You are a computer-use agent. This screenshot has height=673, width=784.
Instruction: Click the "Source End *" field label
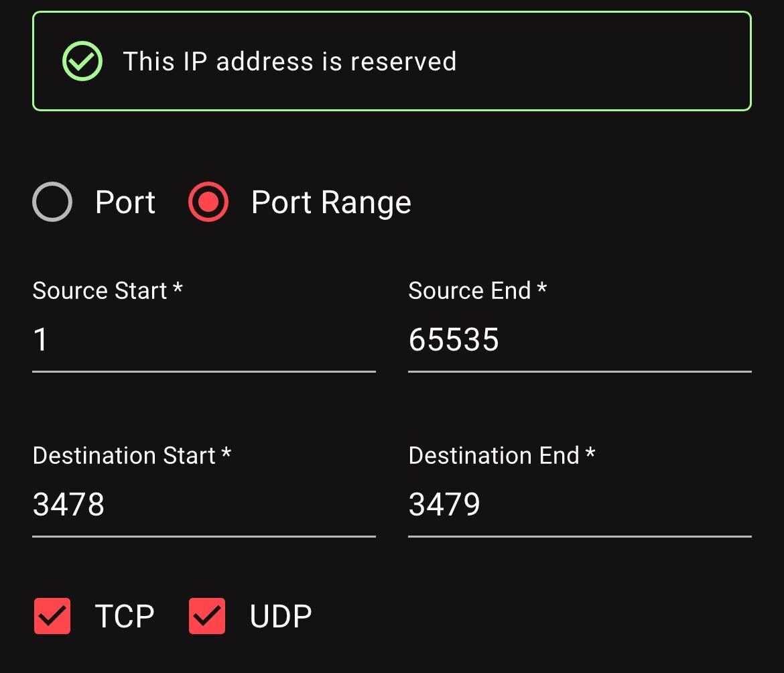[x=478, y=290]
